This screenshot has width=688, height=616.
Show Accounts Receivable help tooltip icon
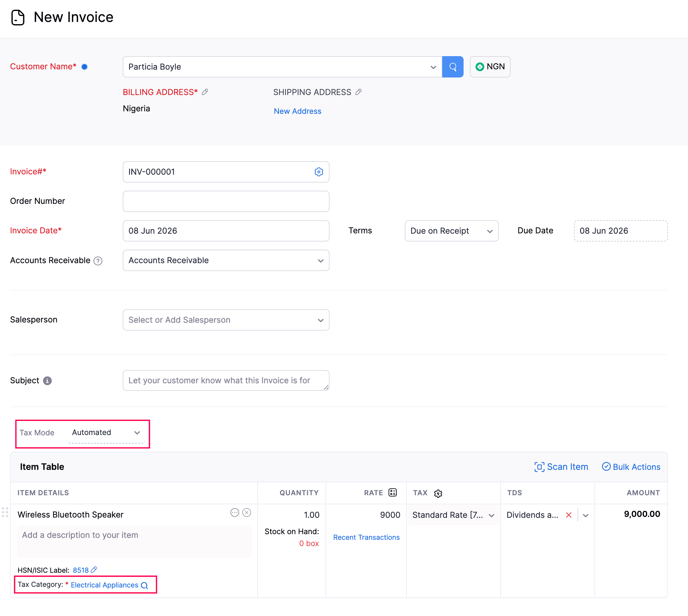click(98, 261)
